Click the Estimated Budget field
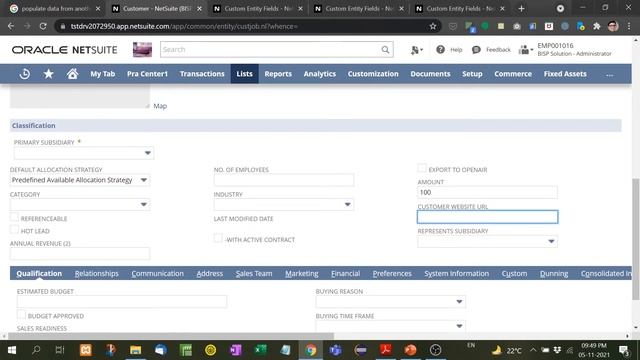The image size is (640, 360). coord(122,302)
